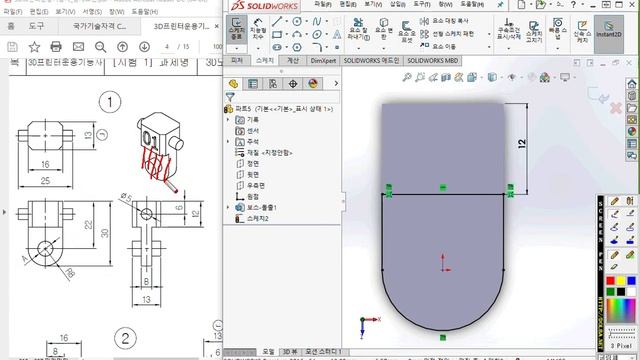The height and width of the screenshot is (360, 640).
Task: Expand the 주석 (Annotations) folder in the tree
Action: [x=228, y=142]
